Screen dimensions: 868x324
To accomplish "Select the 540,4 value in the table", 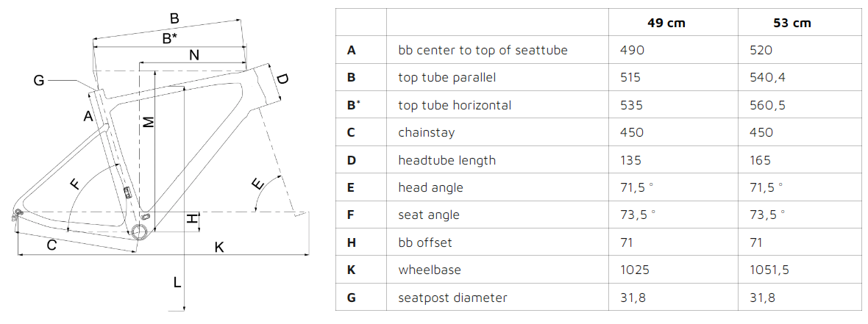I will pos(769,77).
